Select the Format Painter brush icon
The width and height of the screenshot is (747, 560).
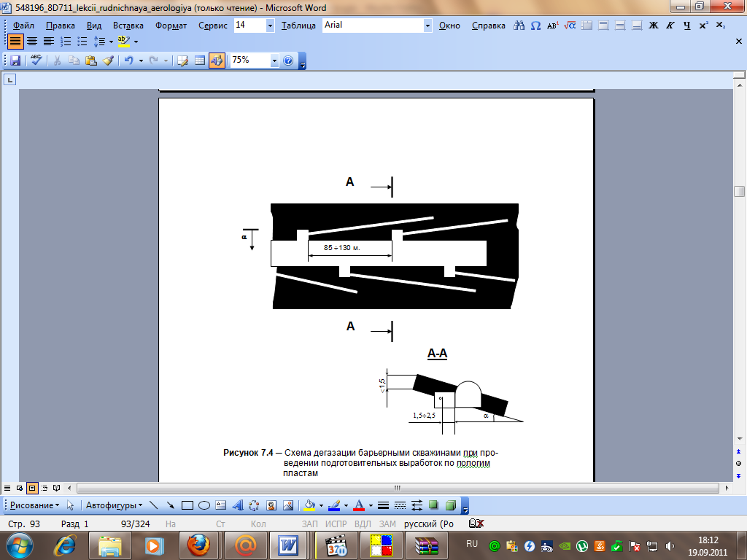(x=108, y=61)
